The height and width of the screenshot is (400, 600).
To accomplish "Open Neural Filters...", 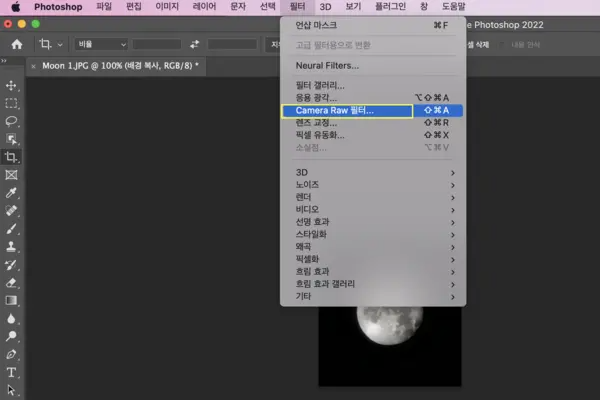I will pos(373,65).
